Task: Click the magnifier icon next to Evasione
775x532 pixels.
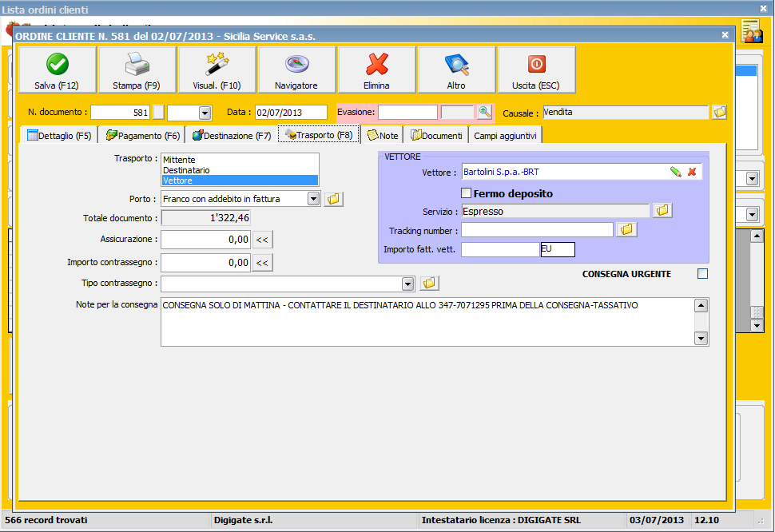Action: coord(485,112)
